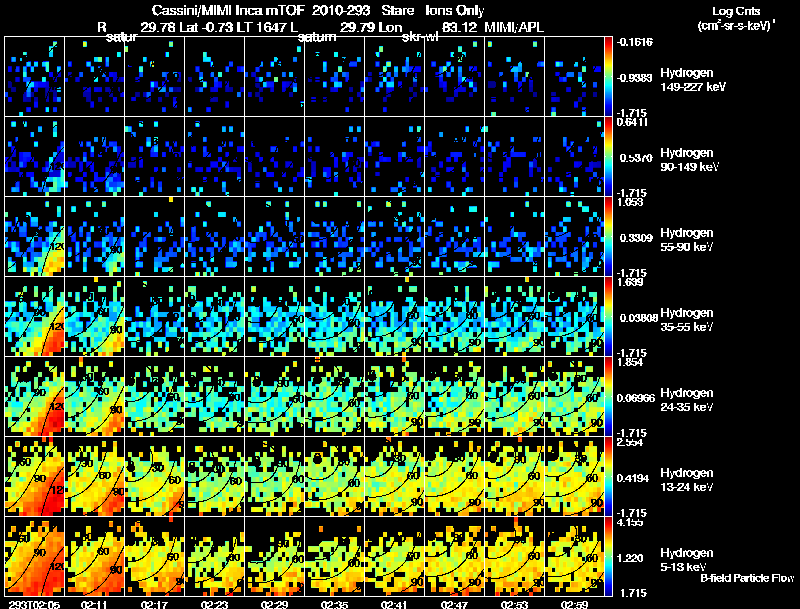Click the color scale bar for 35-55 keV row

pos(608,316)
